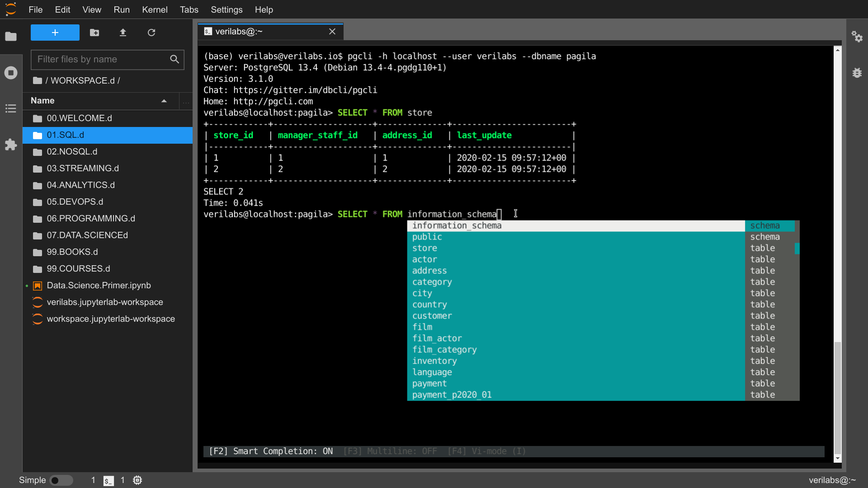Click the terminal scrollbar down arrow
This screenshot has height=488, width=868.
838,459
